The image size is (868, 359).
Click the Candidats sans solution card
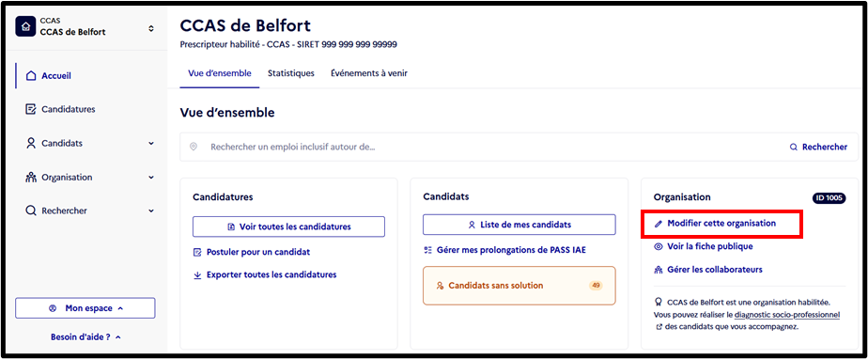[519, 286]
